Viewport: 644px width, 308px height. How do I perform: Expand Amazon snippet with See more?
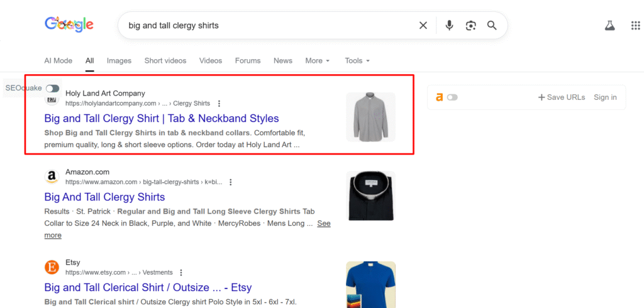point(323,224)
